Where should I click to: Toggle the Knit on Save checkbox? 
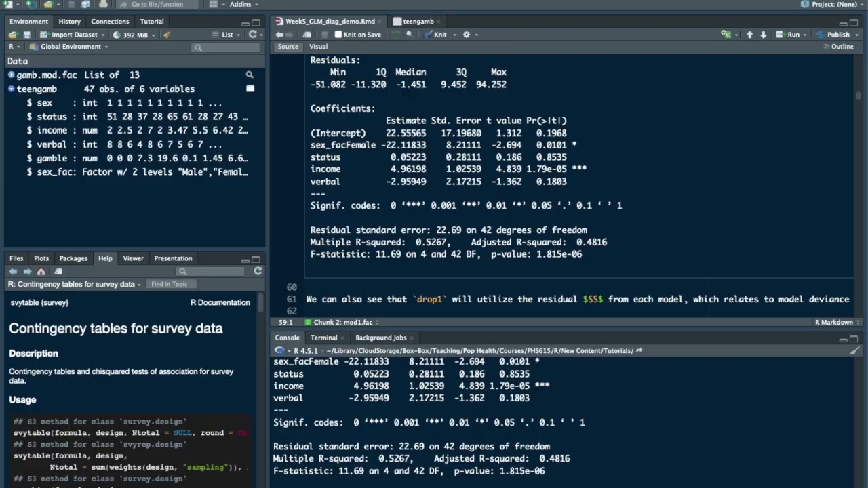click(x=338, y=35)
